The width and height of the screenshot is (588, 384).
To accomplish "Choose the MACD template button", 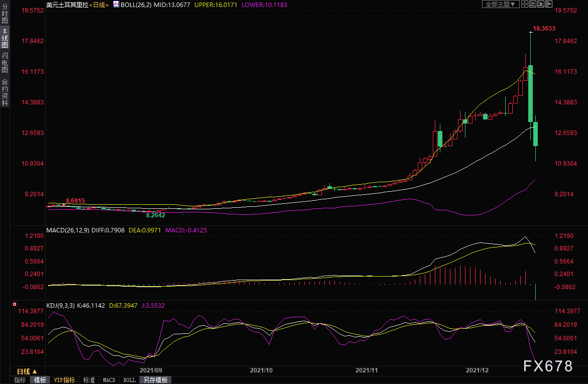I will pyautogui.click(x=109, y=380).
